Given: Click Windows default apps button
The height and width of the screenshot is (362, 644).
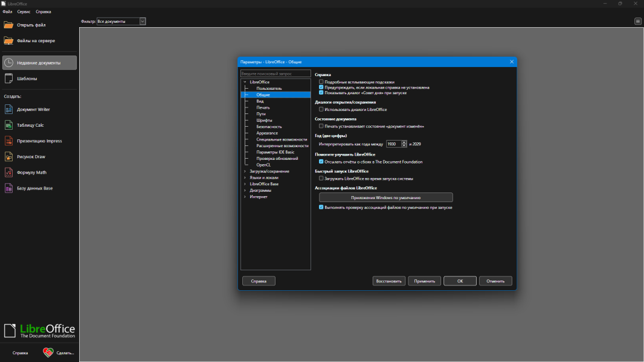Looking at the screenshot, I should [x=385, y=197].
